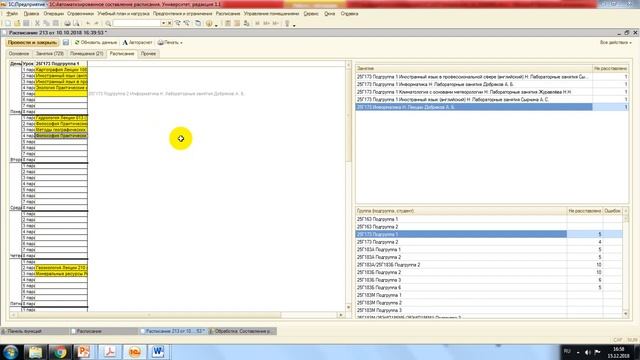This screenshot has height=360, width=640.
Task: Open PowerPoint from taskbar
Action: [84, 352]
